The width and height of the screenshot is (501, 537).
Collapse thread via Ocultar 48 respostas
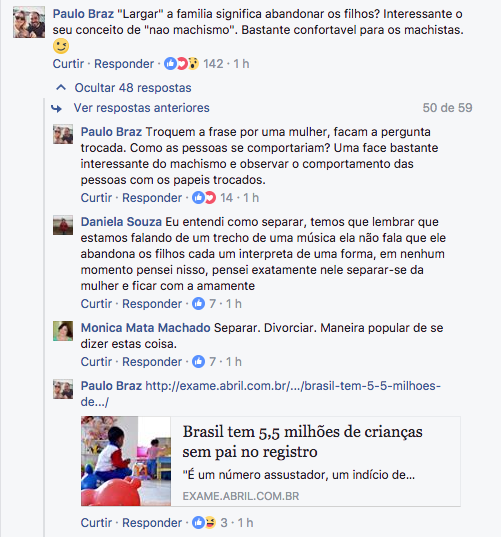coord(133,88)
